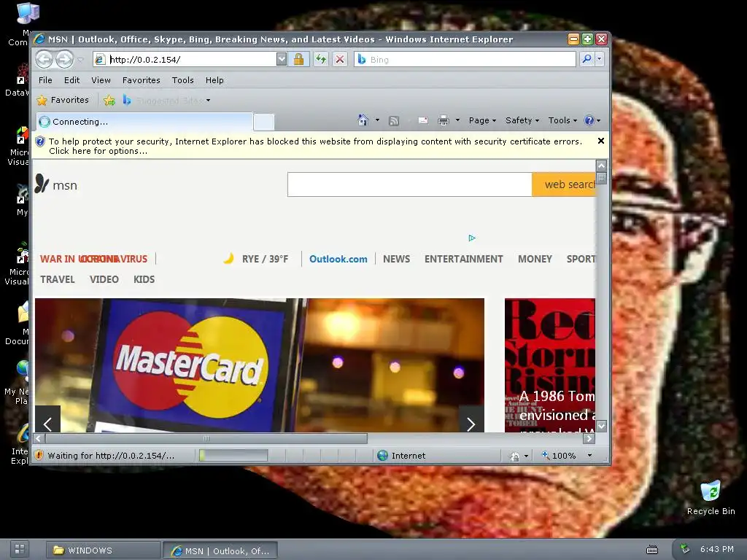Open the Help menu
The height and width of the screenshot is (560, 747).
[x=214, y=80]
